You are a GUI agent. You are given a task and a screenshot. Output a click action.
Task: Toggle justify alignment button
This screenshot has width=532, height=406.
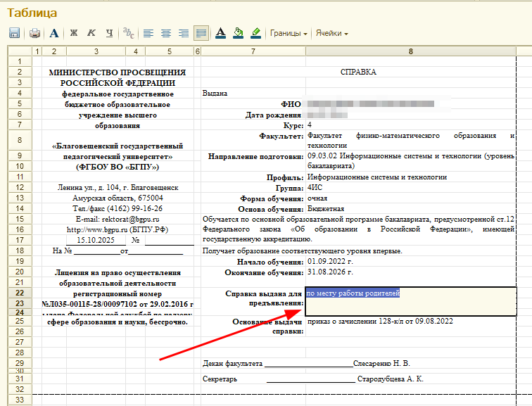point(201,33)
